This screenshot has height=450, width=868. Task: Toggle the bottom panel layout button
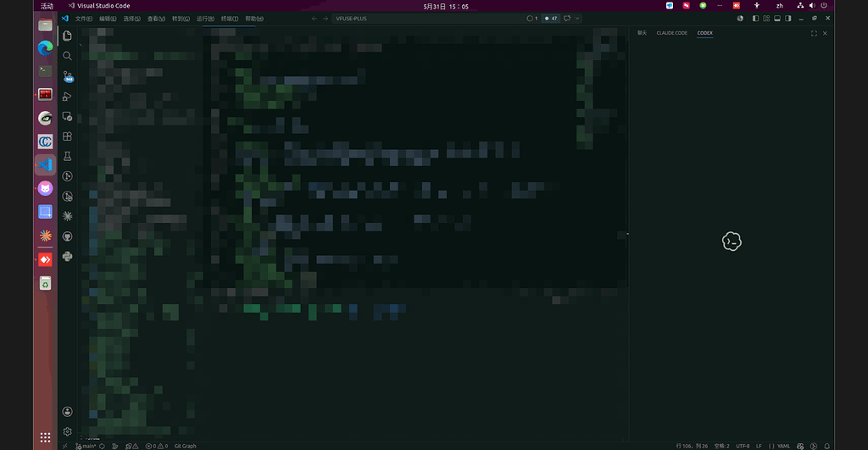tap(777, 19)
